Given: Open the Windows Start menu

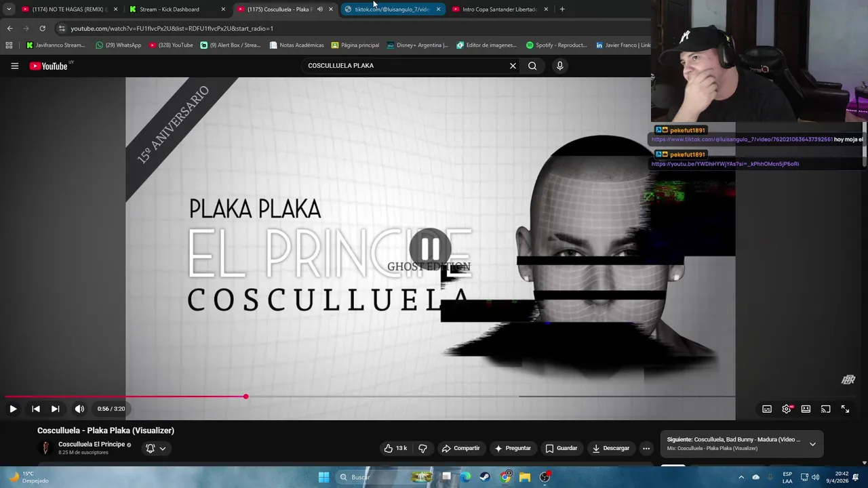Looking at the screenshot, I should click(x=323, y=477).
